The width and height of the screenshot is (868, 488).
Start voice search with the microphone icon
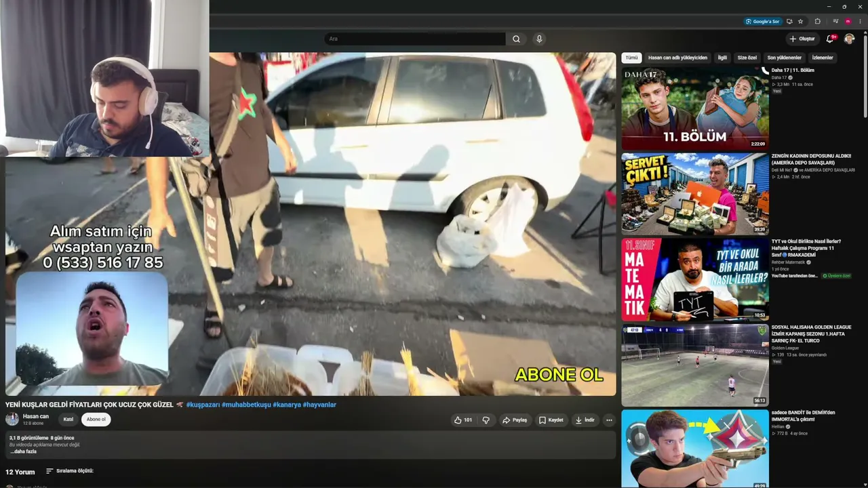(539, 39)
